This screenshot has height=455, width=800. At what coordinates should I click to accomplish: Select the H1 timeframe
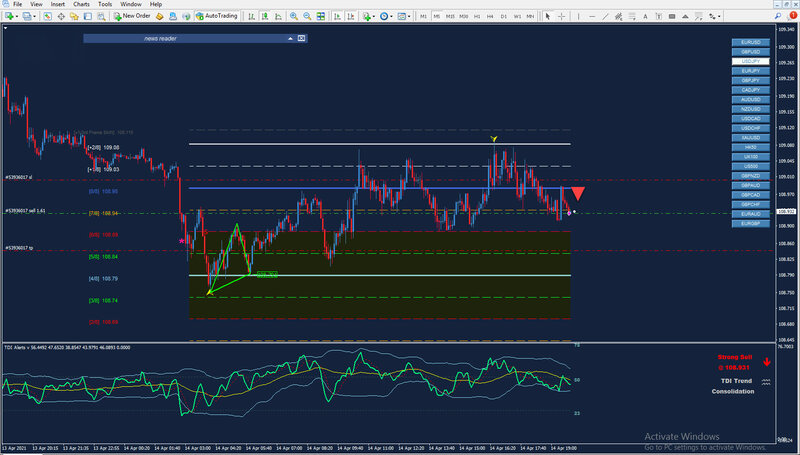point(477,16)
